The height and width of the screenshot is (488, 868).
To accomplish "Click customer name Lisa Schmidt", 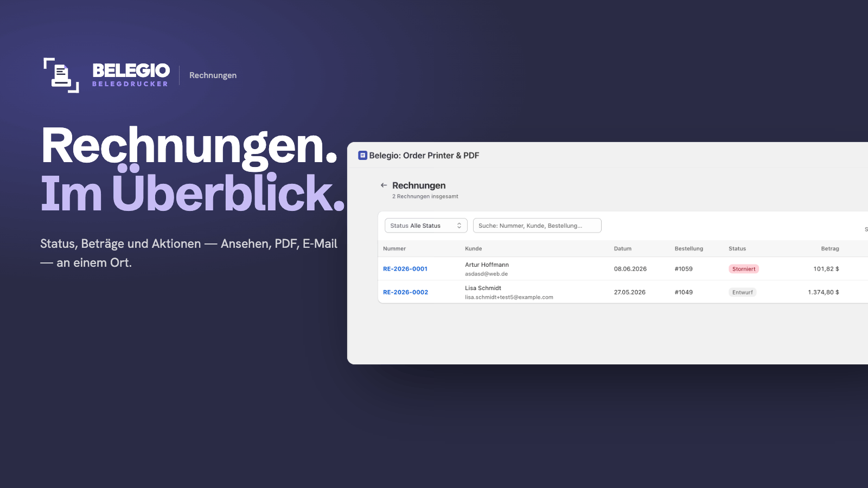I will point(483,288).
